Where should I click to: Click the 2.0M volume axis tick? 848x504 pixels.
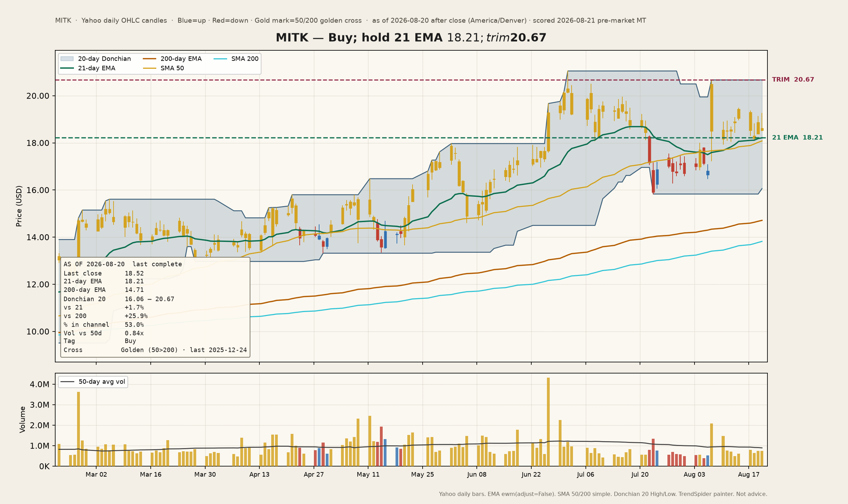[40, 426]
